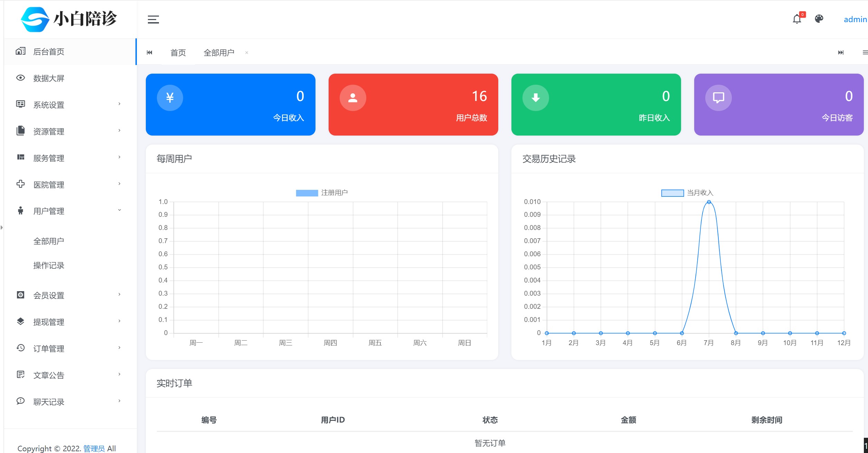Viewport: 868px width, 453px height.
Task: Click the 聊天记录 chat bubble icon
Action: click(x=21, y=401)
